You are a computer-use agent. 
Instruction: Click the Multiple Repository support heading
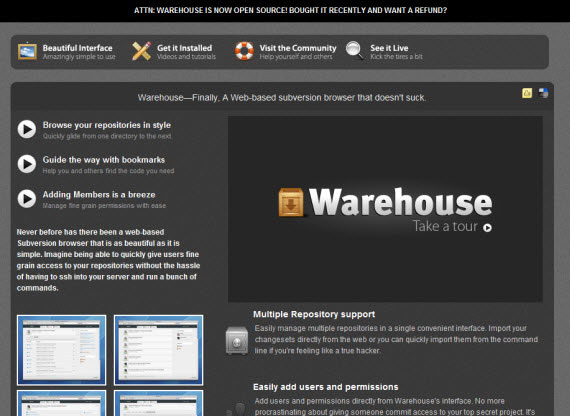coord(314,314)
